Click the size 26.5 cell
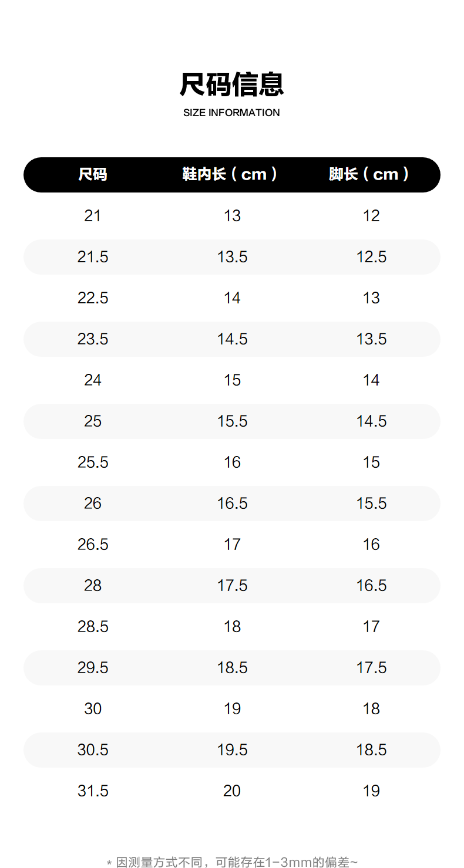Viewport: 464px width, 868px height. (93, 545)
